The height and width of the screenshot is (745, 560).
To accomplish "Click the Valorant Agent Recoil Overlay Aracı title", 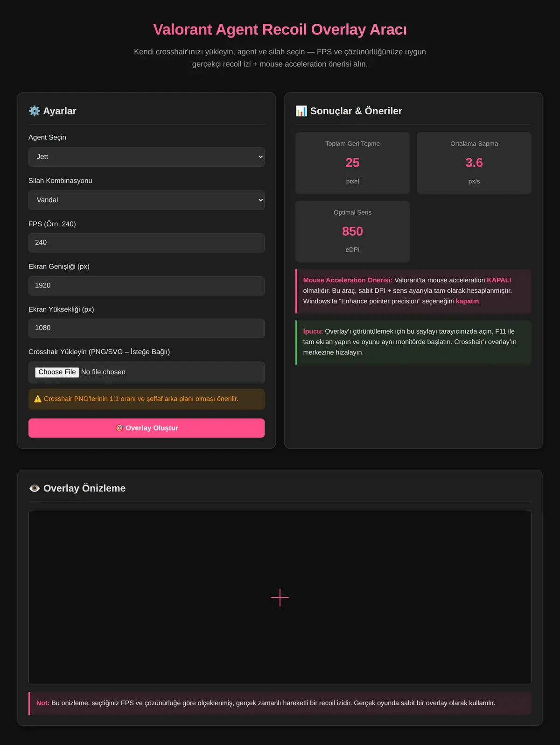I will click(280, 29).
